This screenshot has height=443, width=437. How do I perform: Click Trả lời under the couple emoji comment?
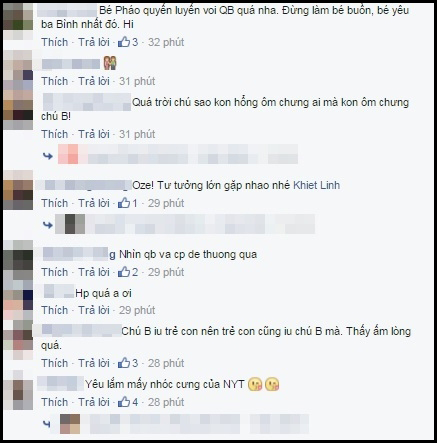click(x=94, y=81)
